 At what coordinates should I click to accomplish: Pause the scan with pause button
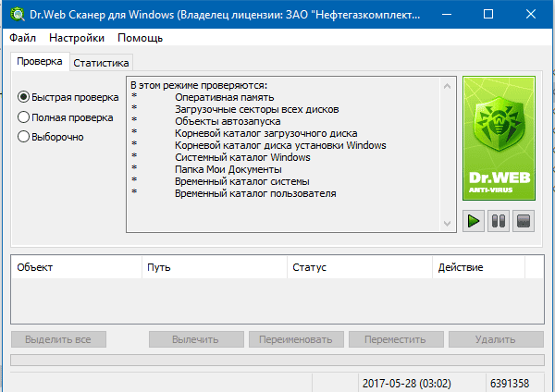click(x=499, y=221)
